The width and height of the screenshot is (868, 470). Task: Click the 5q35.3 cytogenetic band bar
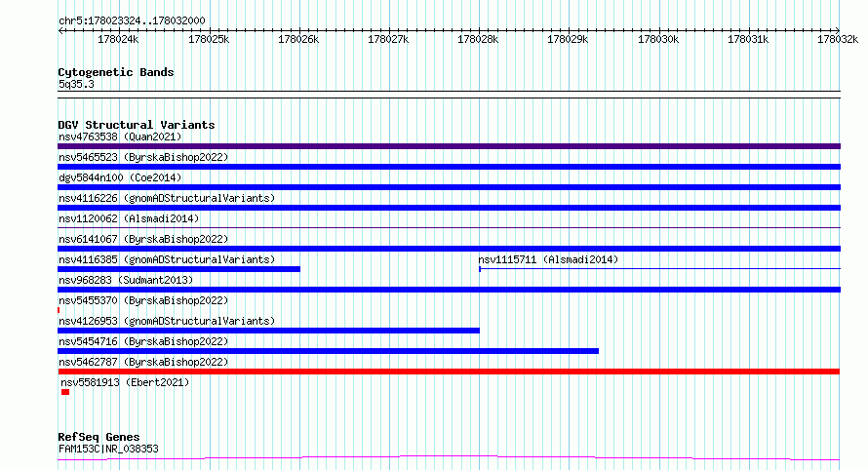pyautogui.click(x=449, y=95)
